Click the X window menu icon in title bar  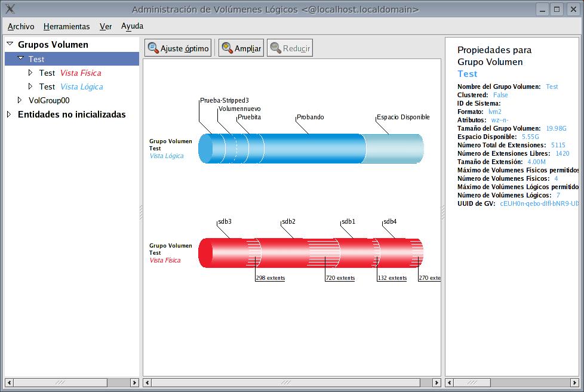coord(10,9)
